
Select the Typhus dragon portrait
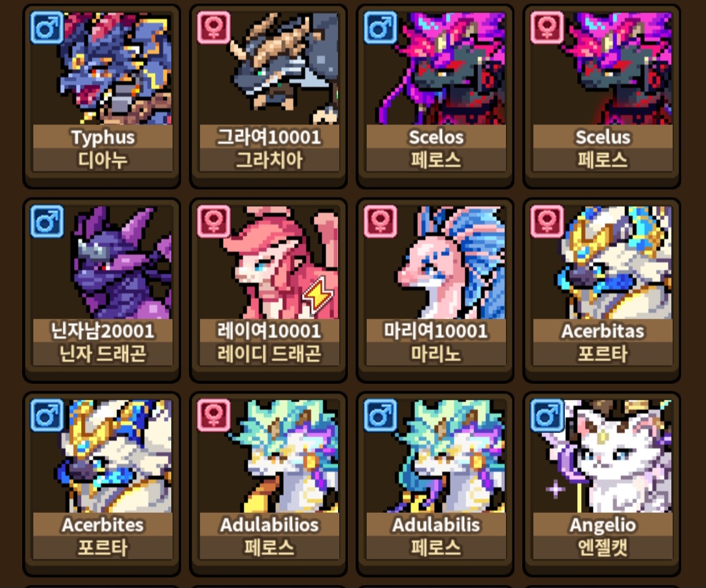pos(103,69)
